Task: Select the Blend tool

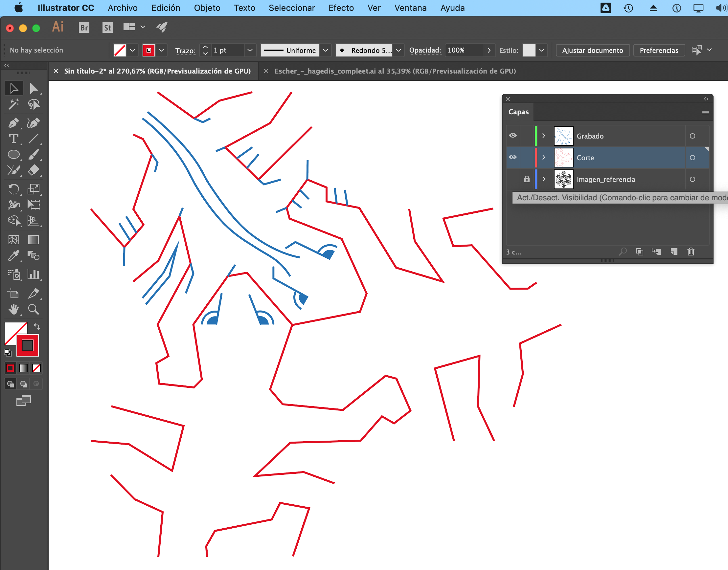Action: coord(34,256)
